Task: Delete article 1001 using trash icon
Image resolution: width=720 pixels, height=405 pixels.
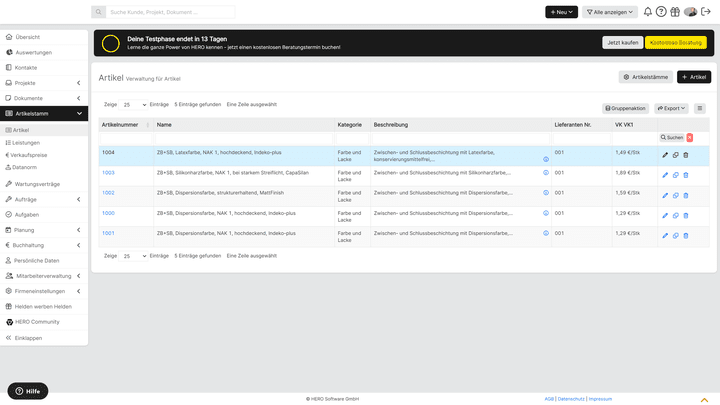Action: (x=686, y=236)
